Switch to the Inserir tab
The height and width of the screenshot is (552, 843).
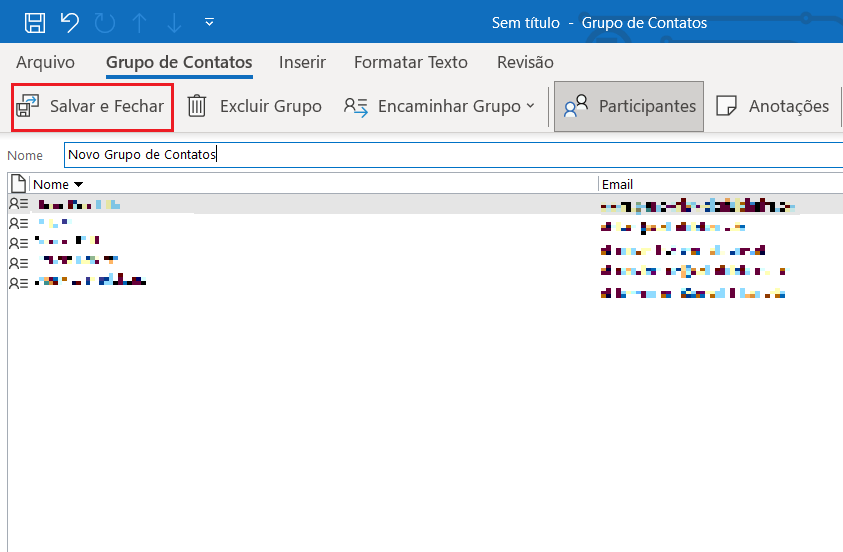(x=302, y=62)
